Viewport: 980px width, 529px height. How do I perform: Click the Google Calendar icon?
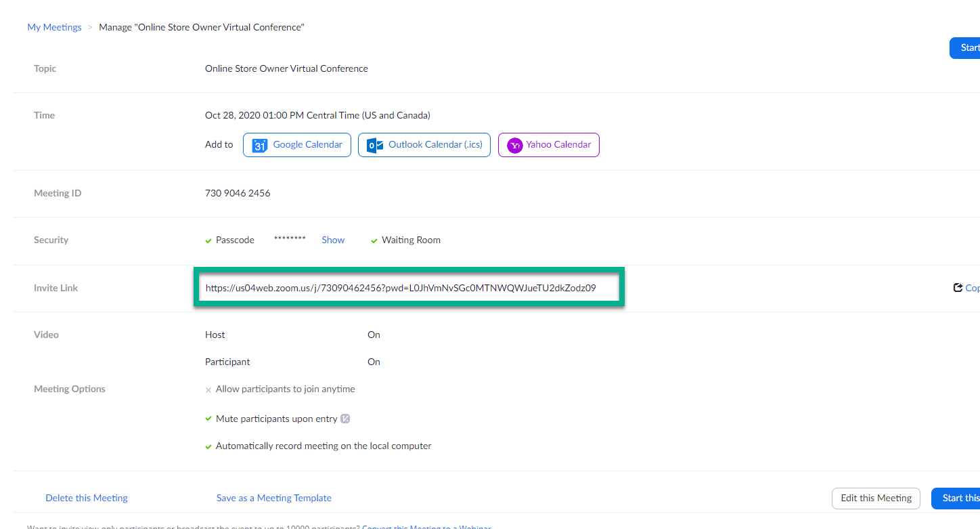(260, 144)
